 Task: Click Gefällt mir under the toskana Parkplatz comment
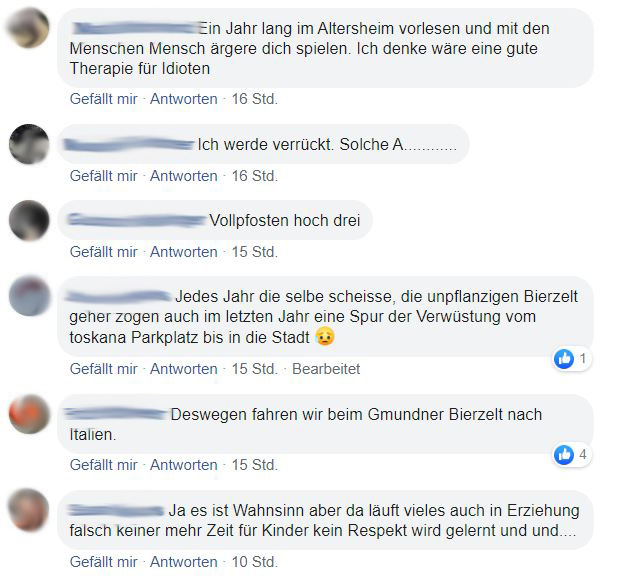pyautogui.click(x=103, y=369)
